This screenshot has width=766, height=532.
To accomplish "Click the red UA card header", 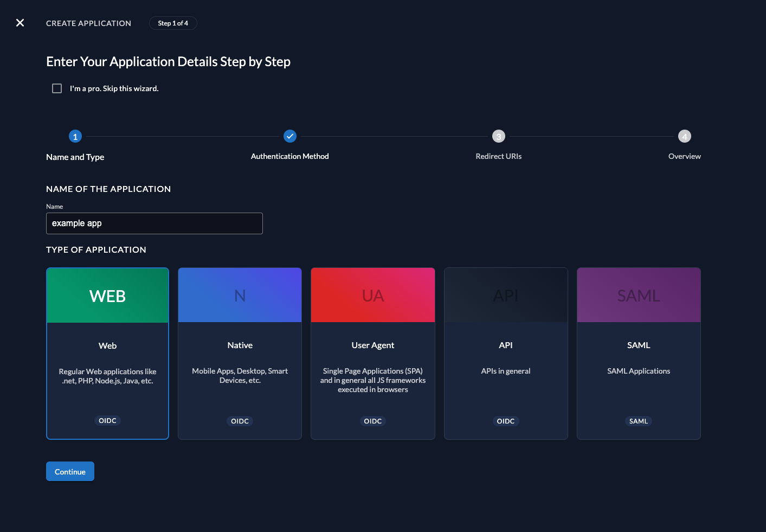I will pyautogui.click(x=372, y=294).
